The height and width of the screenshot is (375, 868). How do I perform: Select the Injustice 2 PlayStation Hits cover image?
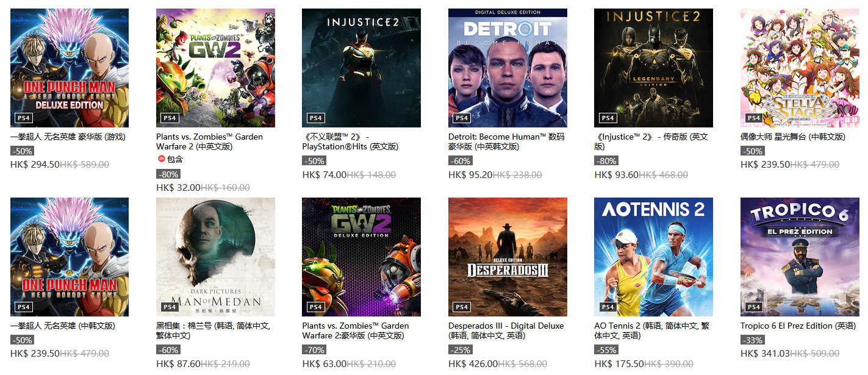361,68
